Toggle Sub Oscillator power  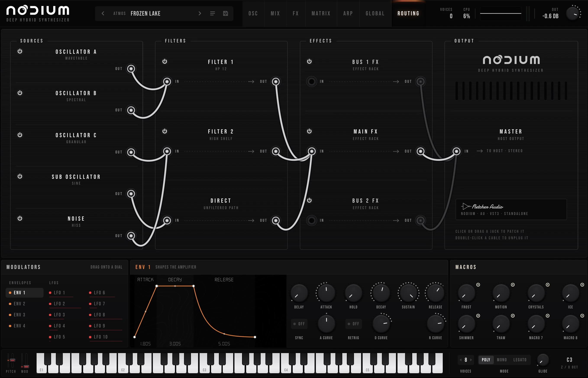tap(20, 176)
